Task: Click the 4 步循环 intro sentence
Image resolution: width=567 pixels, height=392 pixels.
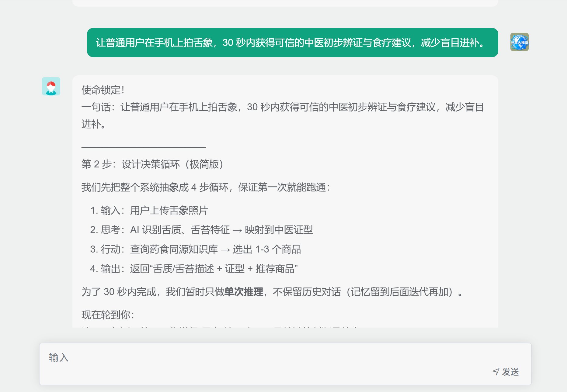Action: 206,187
